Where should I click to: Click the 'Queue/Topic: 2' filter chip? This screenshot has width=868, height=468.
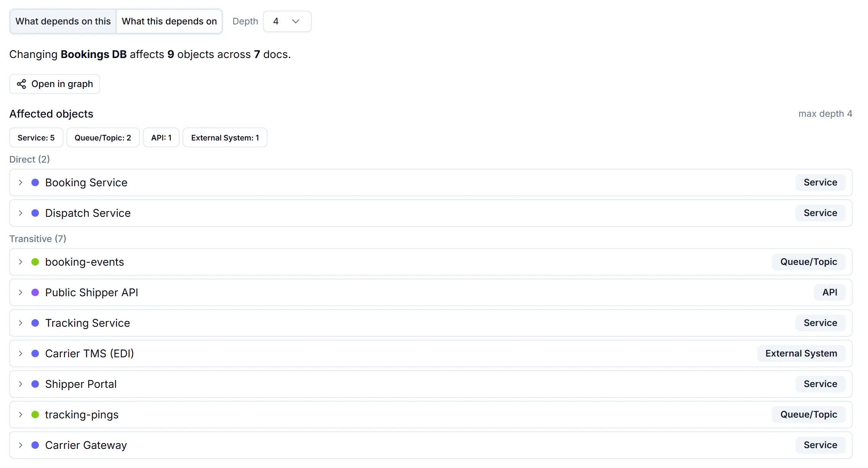pos(103,137)
